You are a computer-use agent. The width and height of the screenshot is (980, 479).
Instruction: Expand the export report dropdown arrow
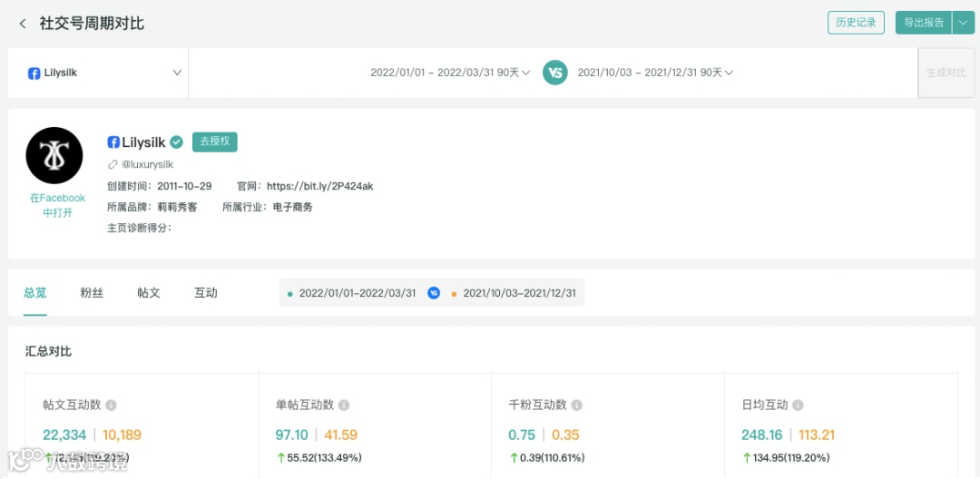[962, 23]
